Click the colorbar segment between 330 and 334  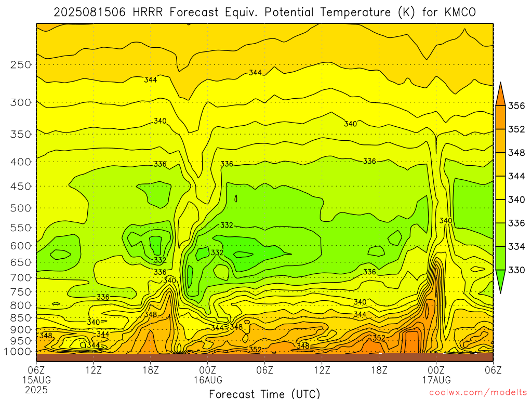500,258
